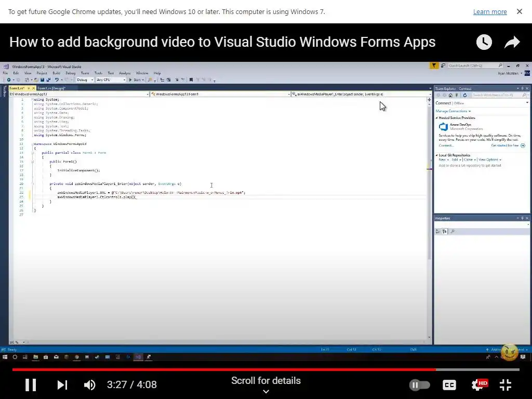Click the Team Explorer Refresh icon
The width and height of the screenshot is (532, 399).
coord(465,96)
